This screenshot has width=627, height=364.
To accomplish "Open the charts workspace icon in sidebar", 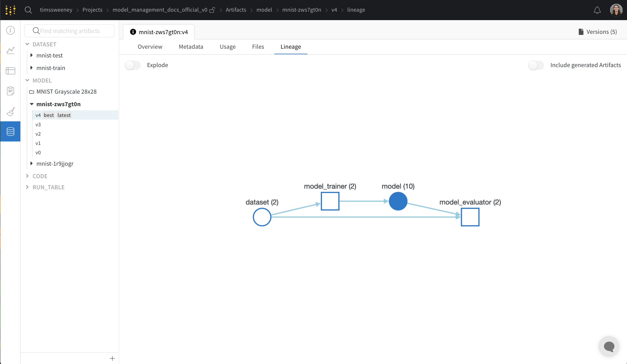I will [11, 50].
